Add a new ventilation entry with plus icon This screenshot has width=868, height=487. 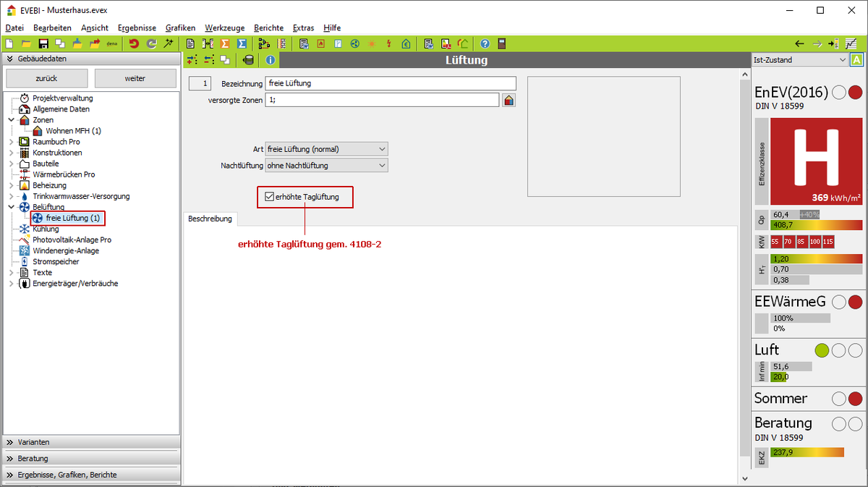(x=192, y=60)
